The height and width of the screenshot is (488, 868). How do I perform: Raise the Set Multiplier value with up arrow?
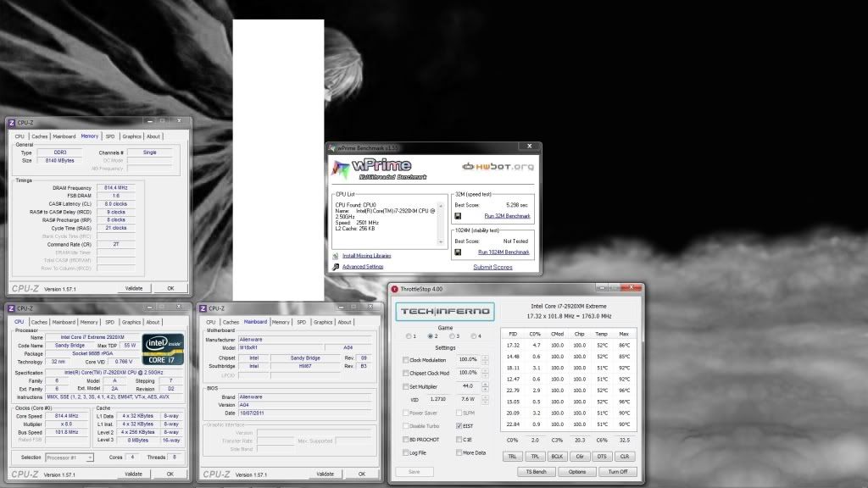pos(486,384)
